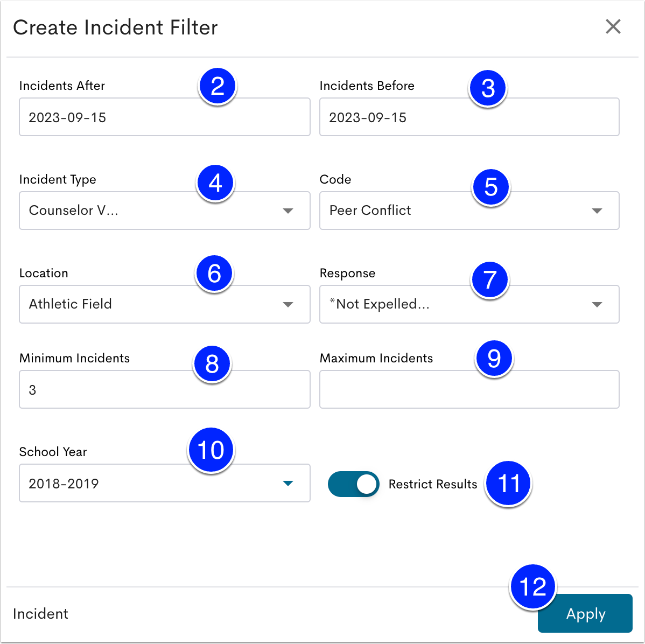Expand the Response dropdown
The height and width of the screenshot is (644, 645).
point(469,304)
